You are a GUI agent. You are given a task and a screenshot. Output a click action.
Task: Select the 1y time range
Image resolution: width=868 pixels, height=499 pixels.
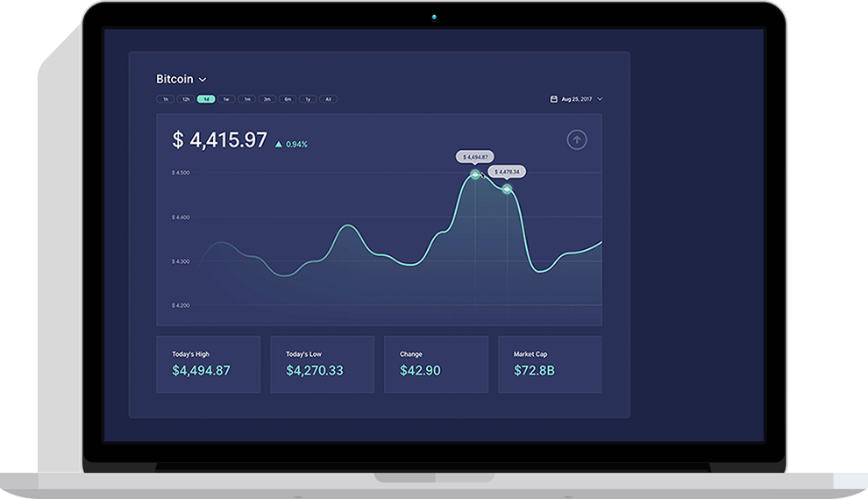pyautogui.click(x=308, y=99)
